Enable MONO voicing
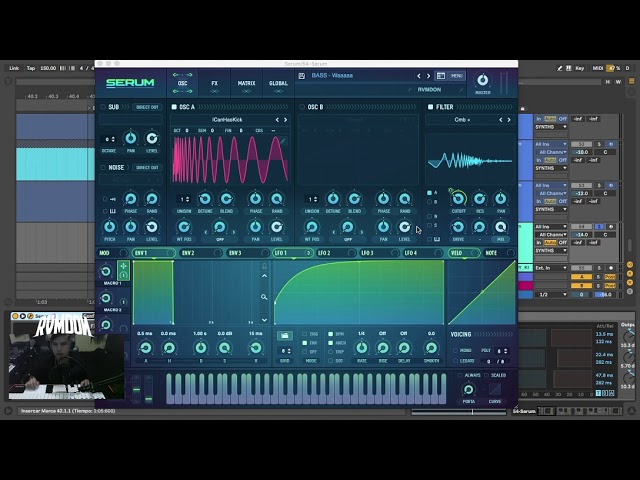The image size is (640, 480). (456, 351)
